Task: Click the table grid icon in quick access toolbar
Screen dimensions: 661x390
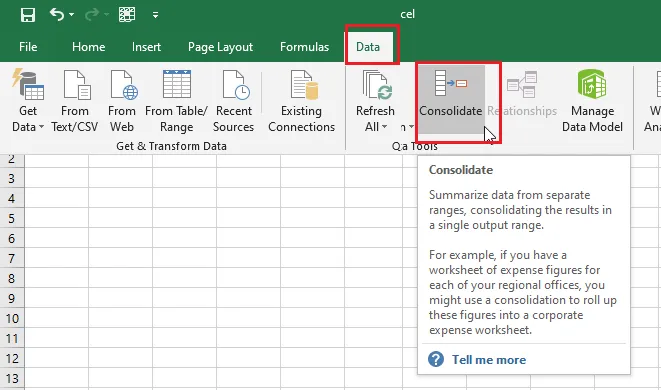Action: (x=127, y=15)
